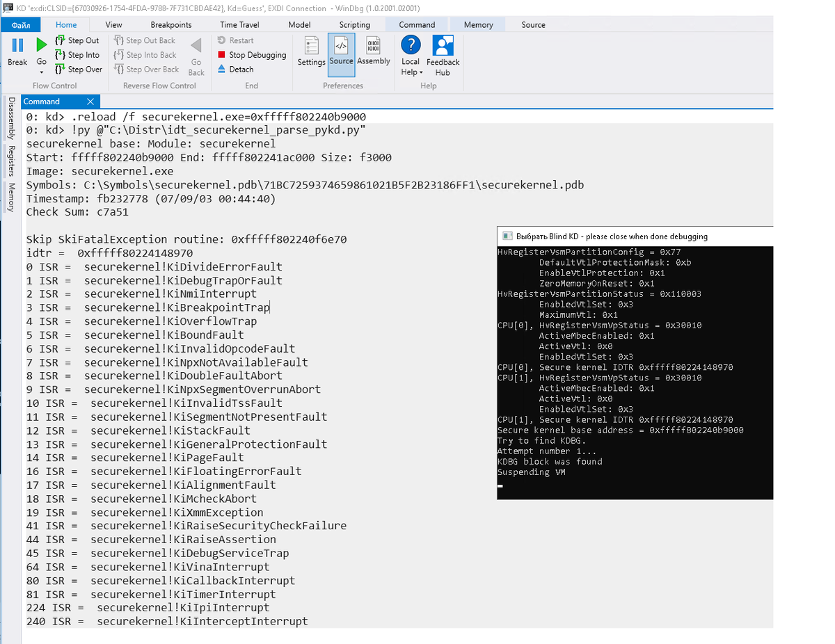Switch to the Scripting ribbon tab
835x644 pixels.
tap(355, 25)
